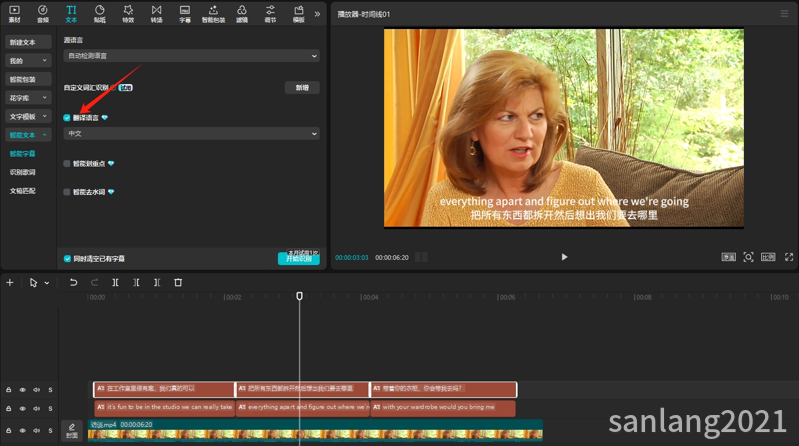The width and height of the screenshot is (799, 446).
Task: Select subtitle clip "everything apart and figure out"
Action: [x=303, y=408]
